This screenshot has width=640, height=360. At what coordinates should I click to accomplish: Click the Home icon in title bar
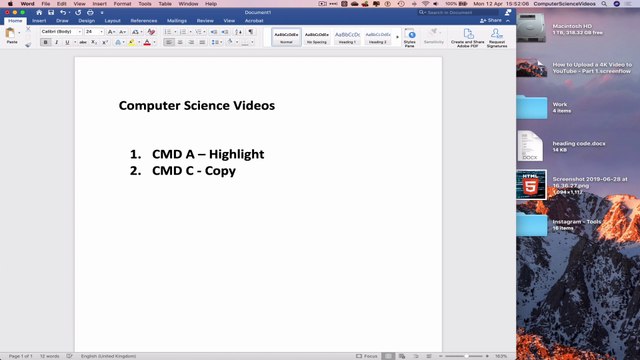39,13
